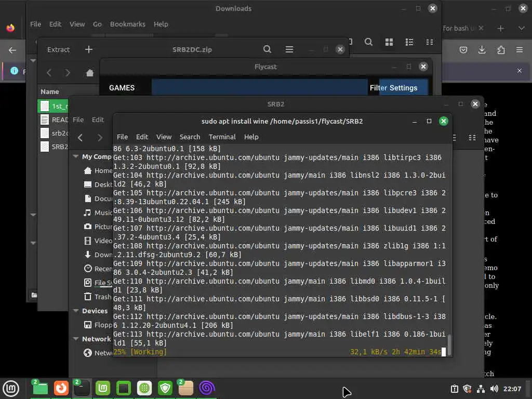Open the Downloads window Help menu
532x399 pixels.
point(161,24)
